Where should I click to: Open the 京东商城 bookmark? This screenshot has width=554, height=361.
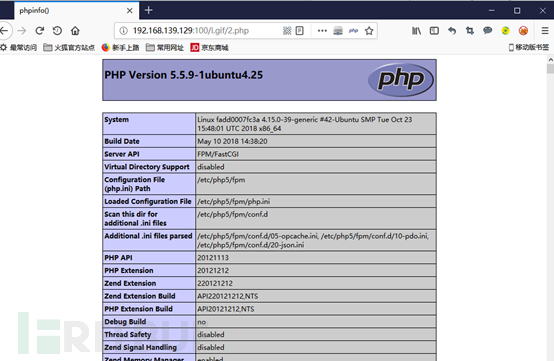click(x=210, y=47)
